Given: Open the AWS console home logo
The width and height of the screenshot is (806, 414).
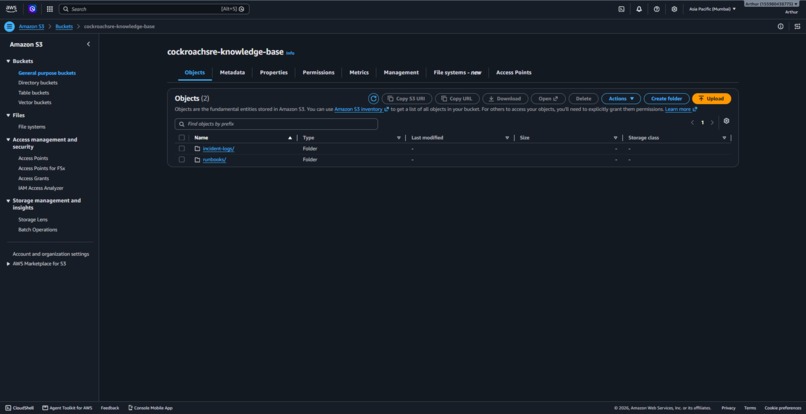Looking at the screenshot, I should (11, 9).
